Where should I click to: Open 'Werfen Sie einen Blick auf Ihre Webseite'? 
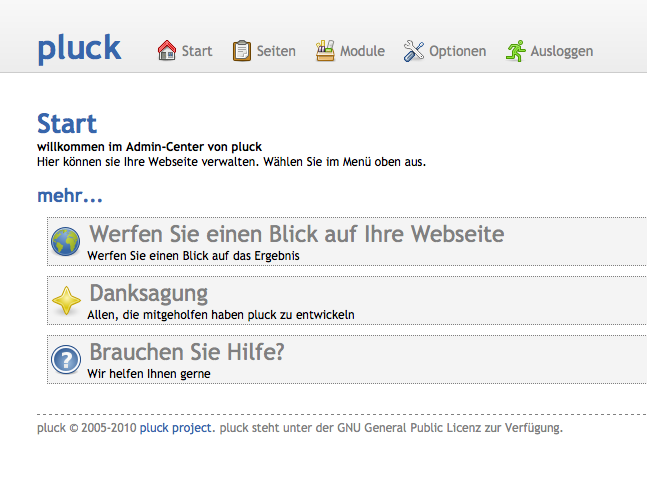[x=297, y=234]
